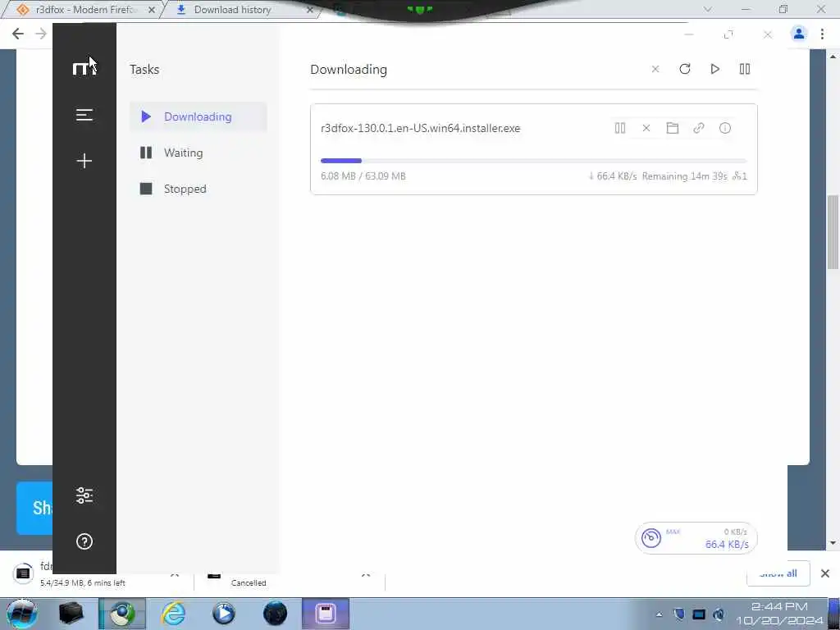Pause the r3dfox installer download

[620, 128]
